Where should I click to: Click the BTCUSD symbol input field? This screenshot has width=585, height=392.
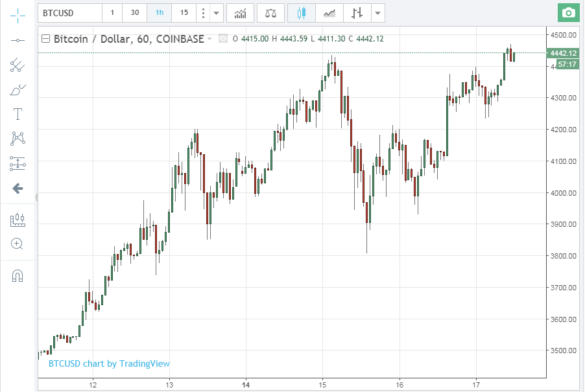pyautogui.click(x=70, y=13)
